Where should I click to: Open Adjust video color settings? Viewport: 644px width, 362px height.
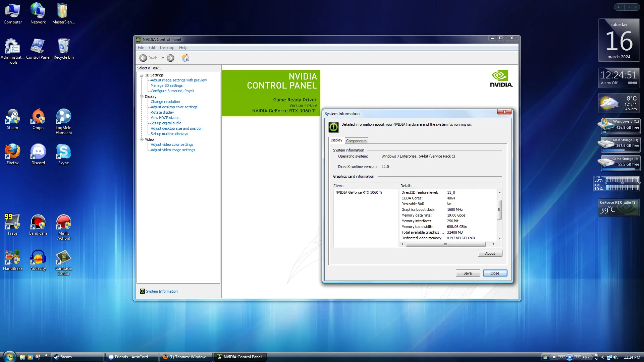172,144
